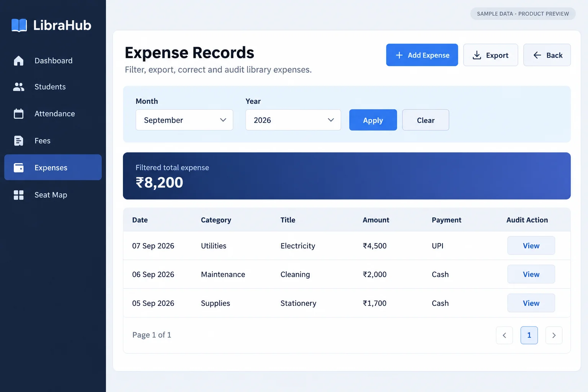Click the Audit Action column header
588x392 pixels.
coord(527,220)
